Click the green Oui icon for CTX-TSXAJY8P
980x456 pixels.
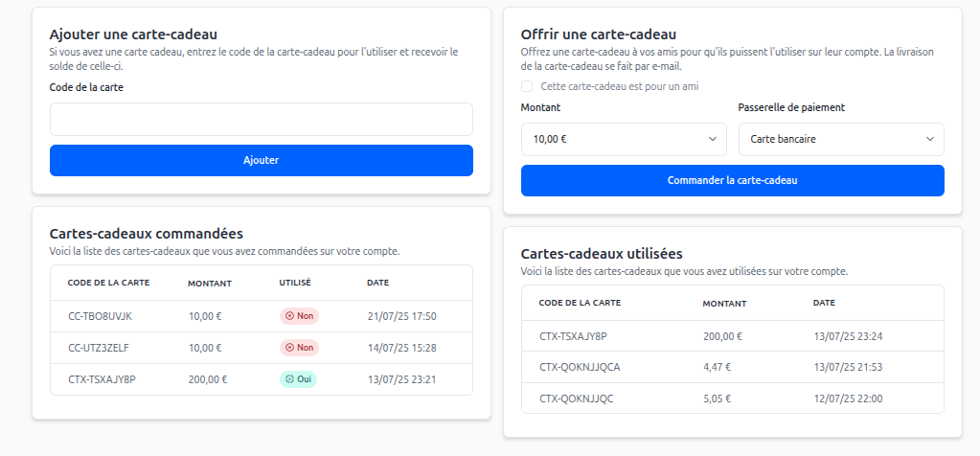290,379
